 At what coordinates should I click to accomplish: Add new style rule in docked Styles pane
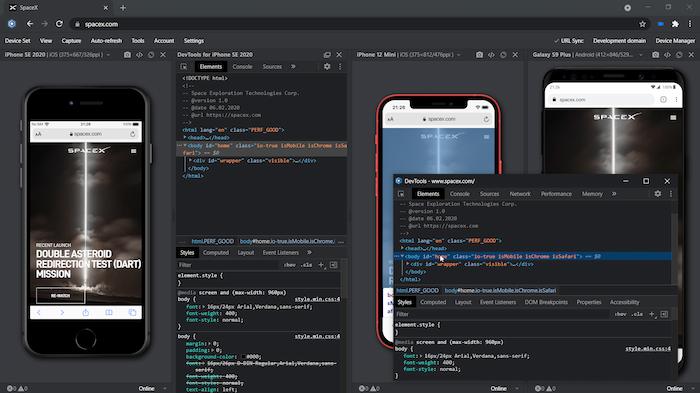tap(321, 265)
